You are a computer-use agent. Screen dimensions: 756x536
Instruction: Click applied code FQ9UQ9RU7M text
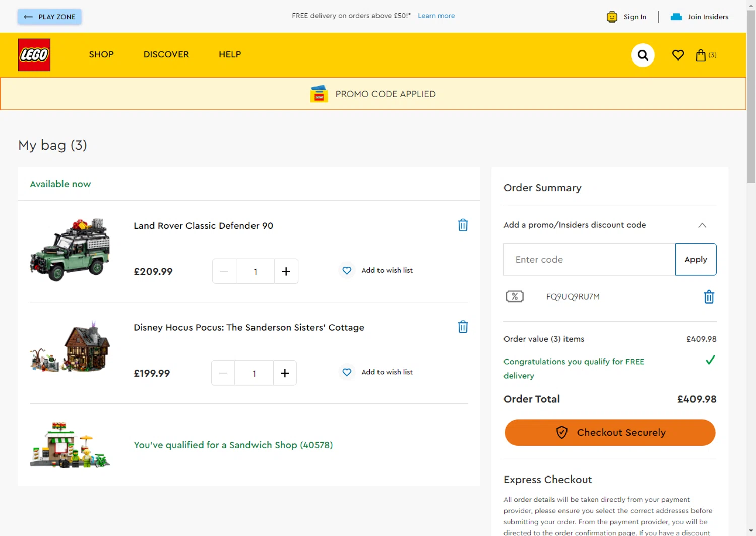point(573,296)
